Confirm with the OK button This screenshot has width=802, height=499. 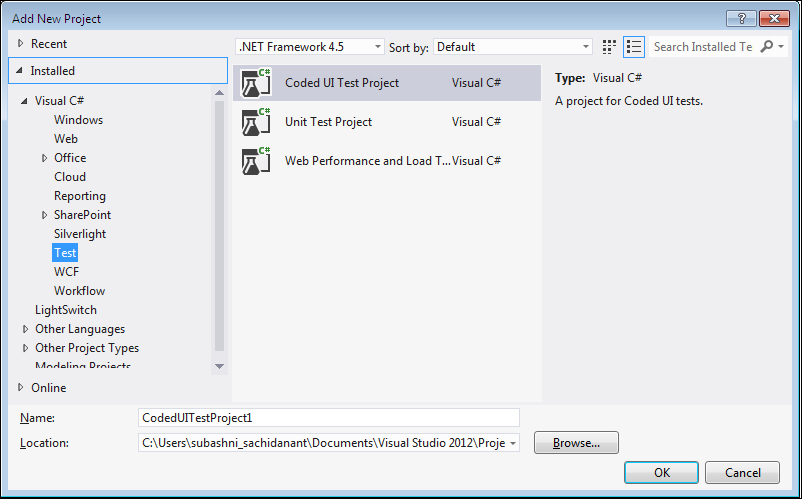pos(661,472)
